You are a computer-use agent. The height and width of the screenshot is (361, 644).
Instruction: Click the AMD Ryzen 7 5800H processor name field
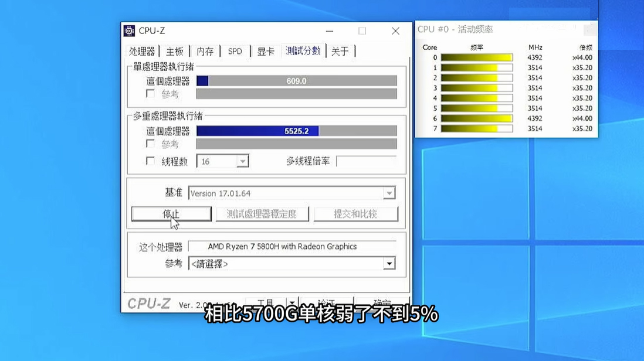(293, 247)
